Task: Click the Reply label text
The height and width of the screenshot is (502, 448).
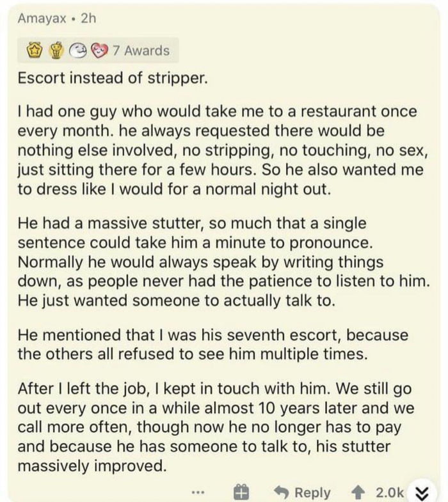Action: coord(312,492)
